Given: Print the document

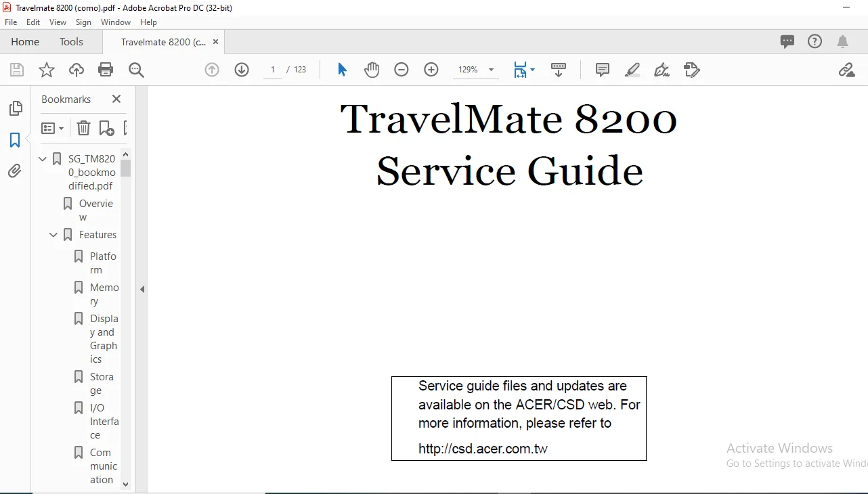Looking at the screenshot, I should click(x=106, y=70).
